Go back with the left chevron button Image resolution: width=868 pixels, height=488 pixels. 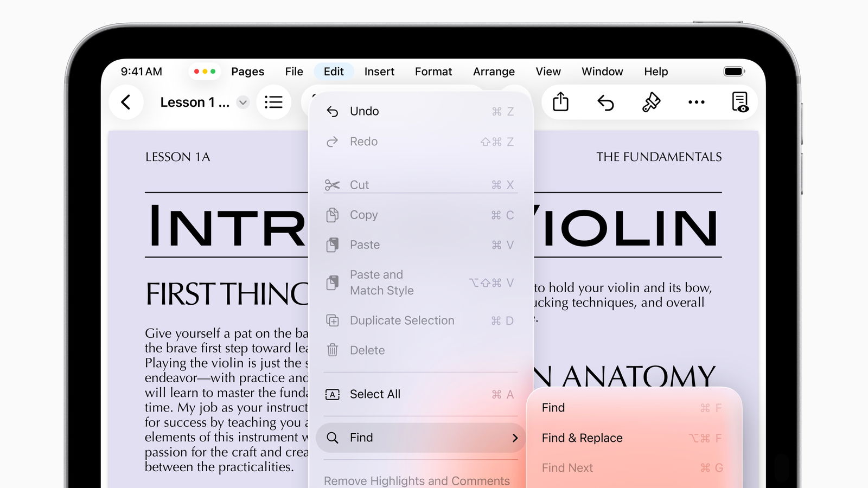coord(126,102)
